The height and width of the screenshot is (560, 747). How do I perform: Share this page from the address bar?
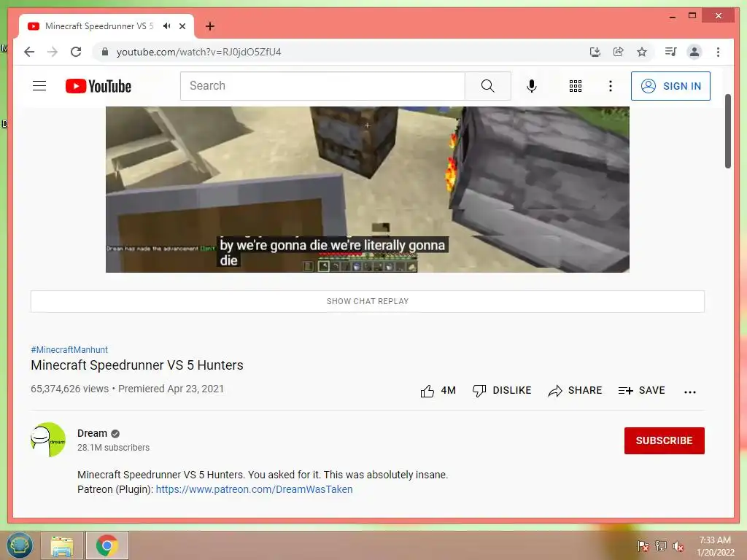(619, 52)
